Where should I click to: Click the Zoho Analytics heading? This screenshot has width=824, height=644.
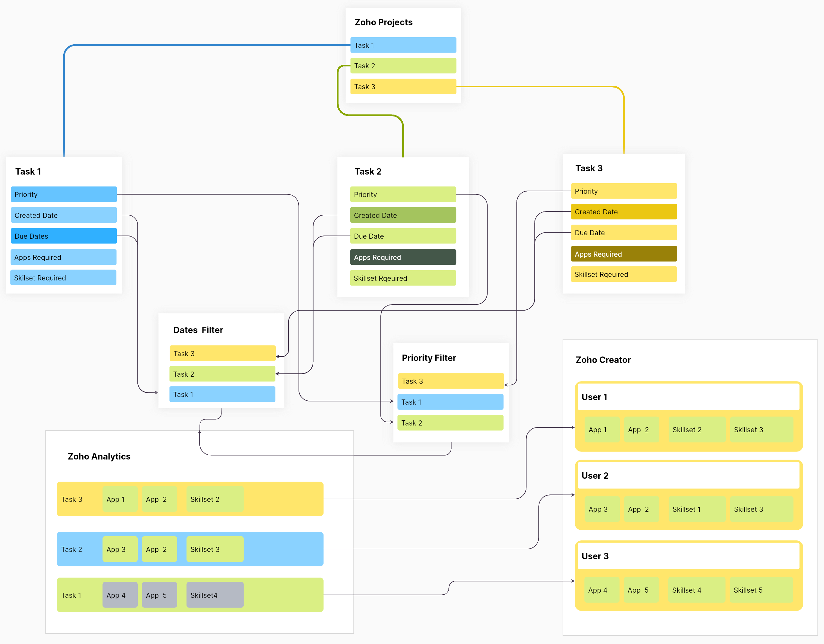99,456
